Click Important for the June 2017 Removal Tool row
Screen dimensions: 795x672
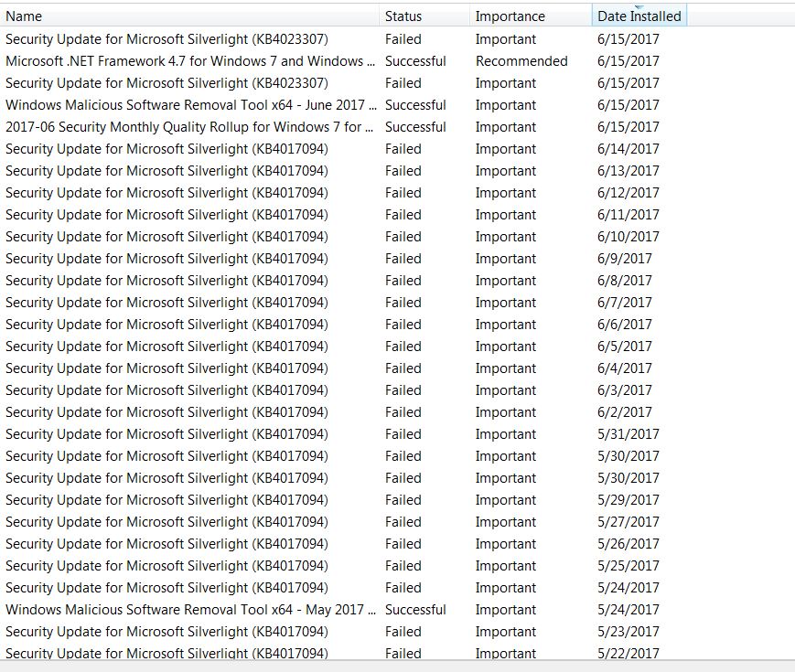coord(506,105)
